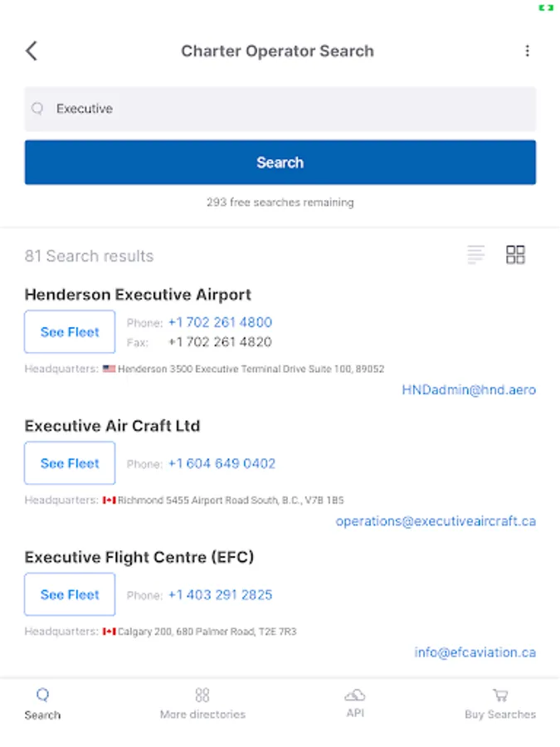Open the More directories tab
Viewport: 560px width, 747px height.
tap(202, 703)
